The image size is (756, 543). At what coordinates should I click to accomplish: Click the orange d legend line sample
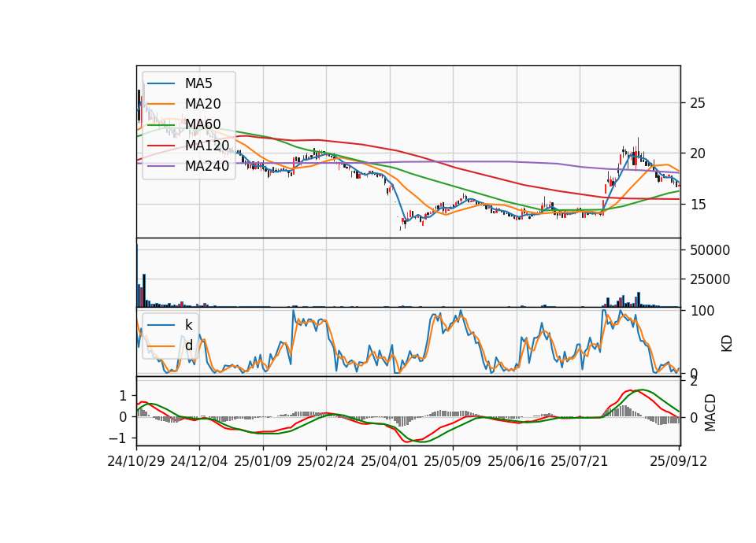[161, 345]
